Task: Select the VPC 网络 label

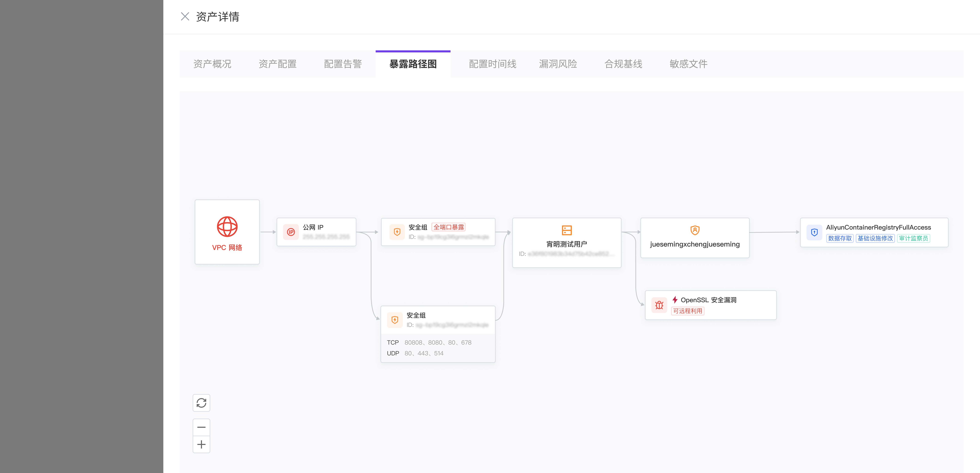Action: coord(227,248)
